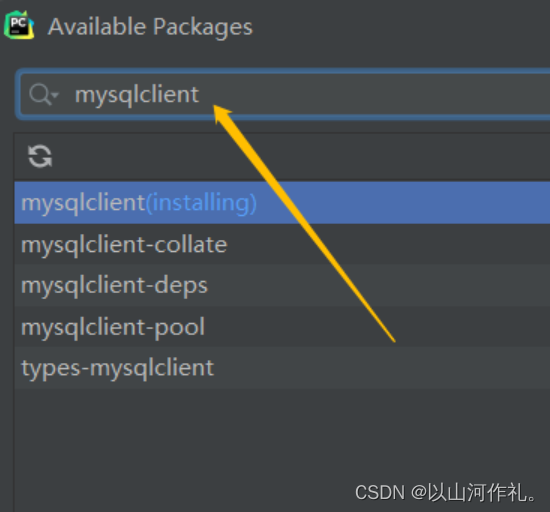Click empty area below types-mysqlclient entry
The height and width of the screenshot is (512, 550).
pyautogui.click(x=282, y=435)
